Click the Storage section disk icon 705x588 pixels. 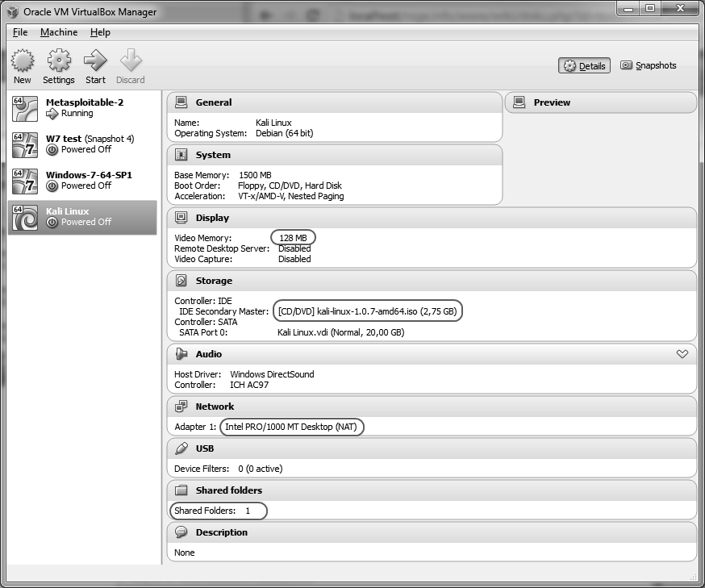pyautogui.click(x=181, y=281)
